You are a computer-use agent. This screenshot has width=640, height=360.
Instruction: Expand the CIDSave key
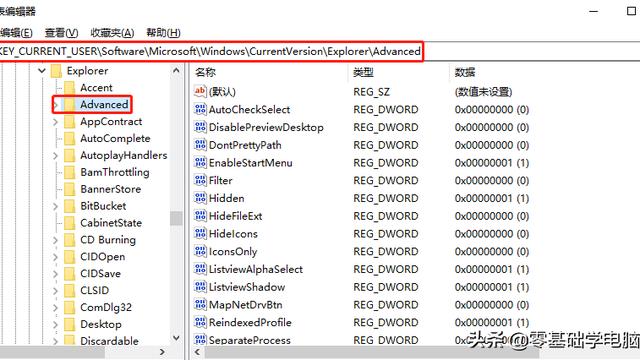[56, 274]
